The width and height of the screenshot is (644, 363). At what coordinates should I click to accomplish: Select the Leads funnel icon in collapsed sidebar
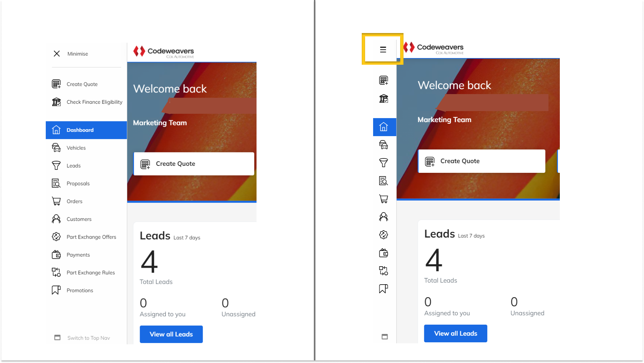(383, 163)
